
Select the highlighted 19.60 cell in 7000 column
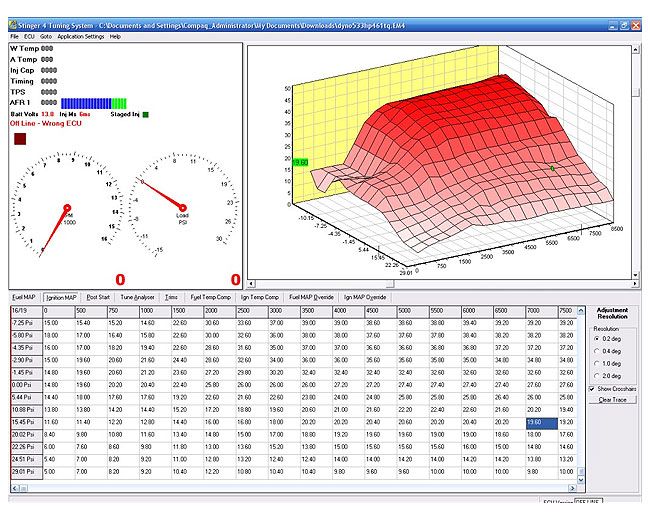pyautogui.click(x=542, y=423)
